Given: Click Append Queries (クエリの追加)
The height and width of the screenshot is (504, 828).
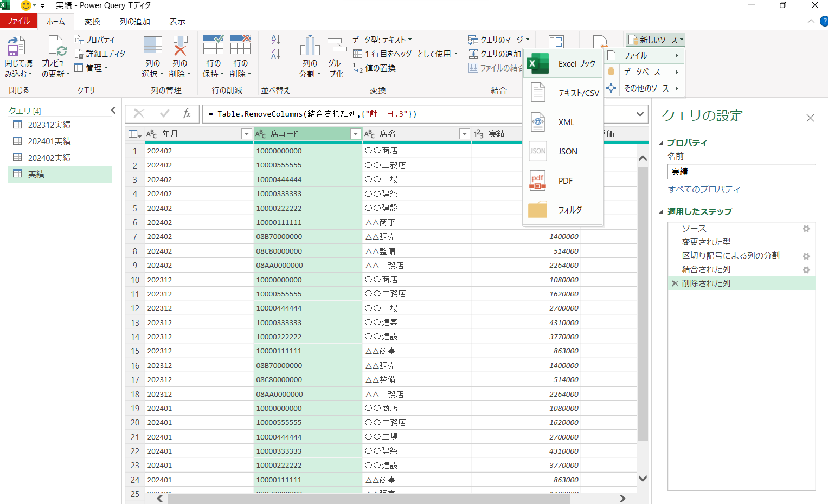Looking at the screenshot, I should [x=495, y=54].
